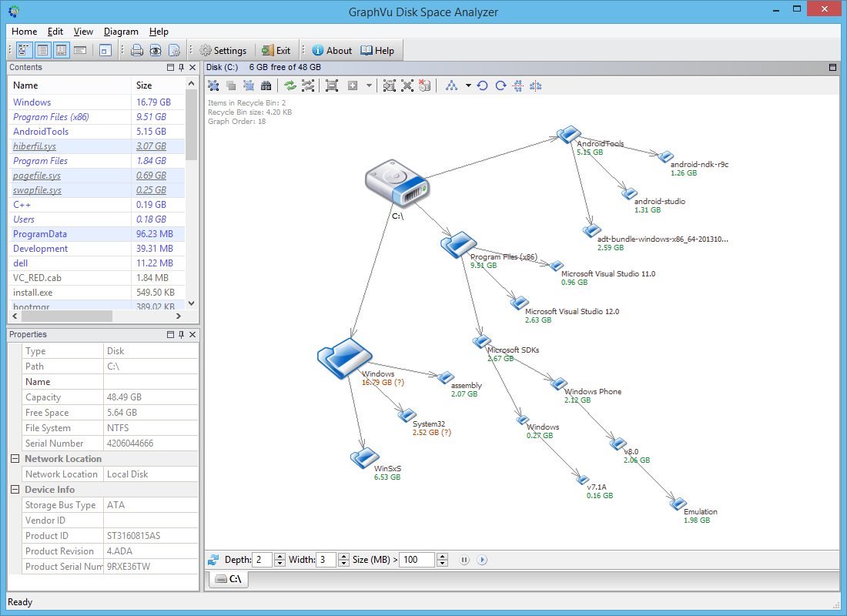This screenshot has width=847, height=616.
Task: Collapse the Device Info property group
Action: point(15,490)
